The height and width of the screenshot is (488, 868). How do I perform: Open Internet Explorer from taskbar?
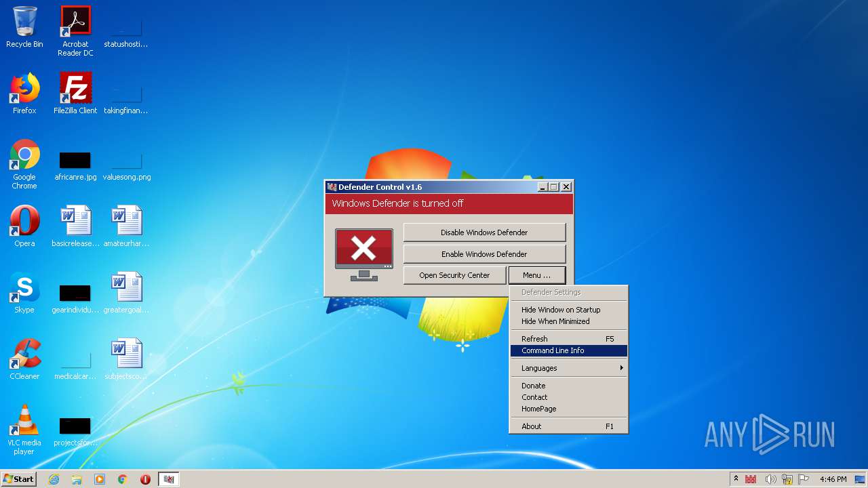[54, 479]
